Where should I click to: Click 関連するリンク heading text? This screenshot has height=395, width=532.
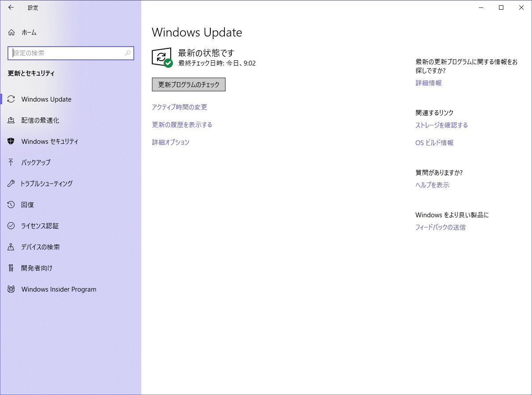pos(434,113)
